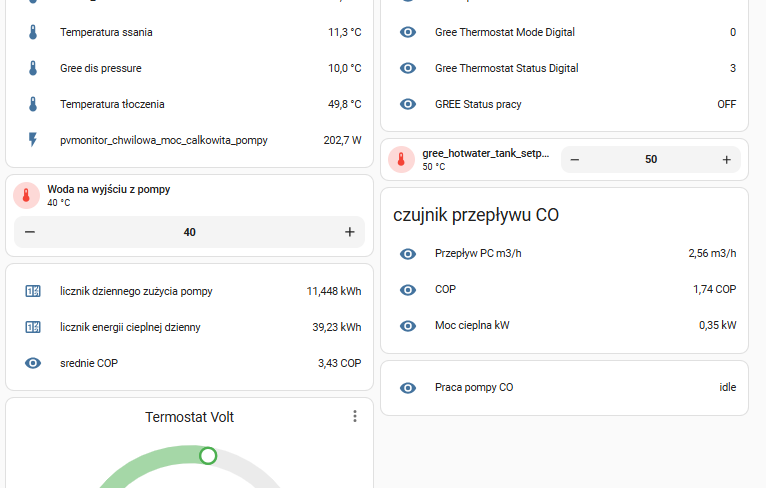Screen dimensions: 766x488
Task: Click eye icon for Praca pompy CO
Action: coord(408,388)
